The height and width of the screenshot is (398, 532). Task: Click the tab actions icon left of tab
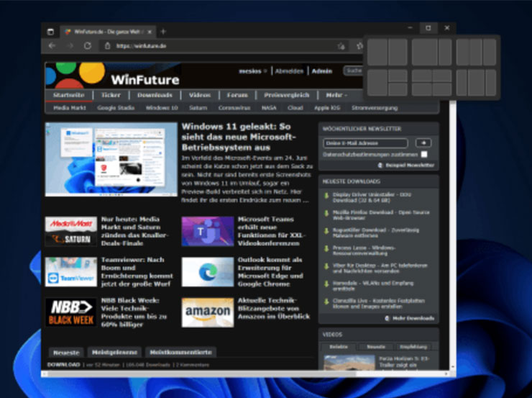50,31
